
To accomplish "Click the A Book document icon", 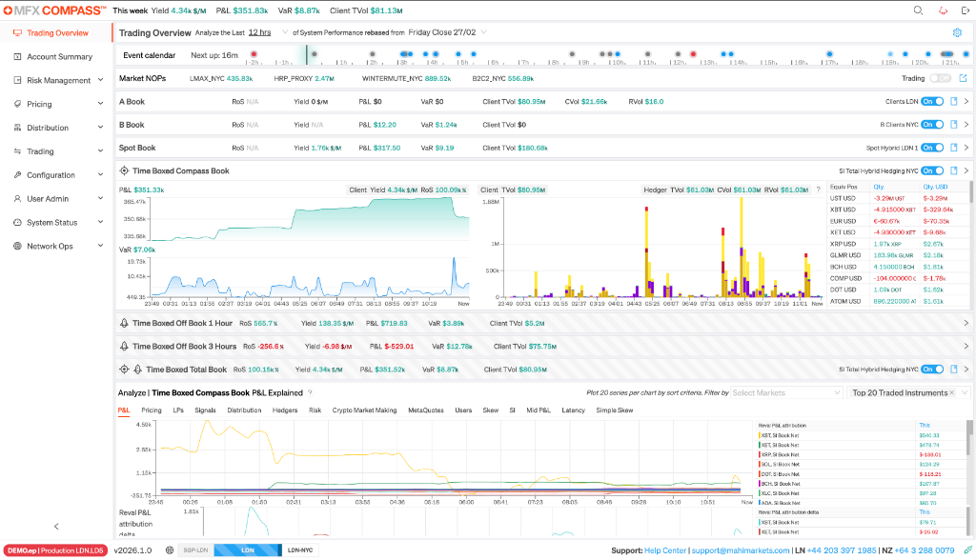I will click(x=953, y=101).
